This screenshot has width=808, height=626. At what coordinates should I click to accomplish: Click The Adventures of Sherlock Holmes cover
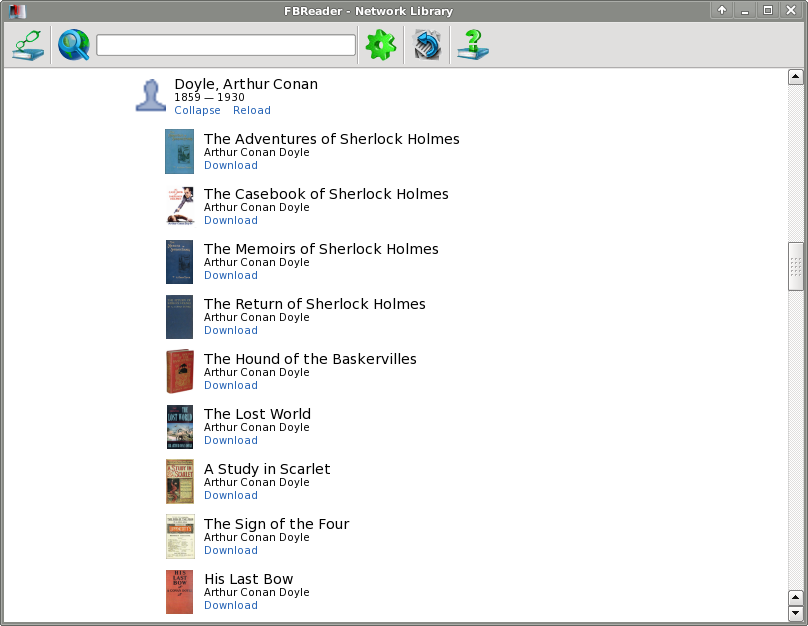tap(179, 151)
